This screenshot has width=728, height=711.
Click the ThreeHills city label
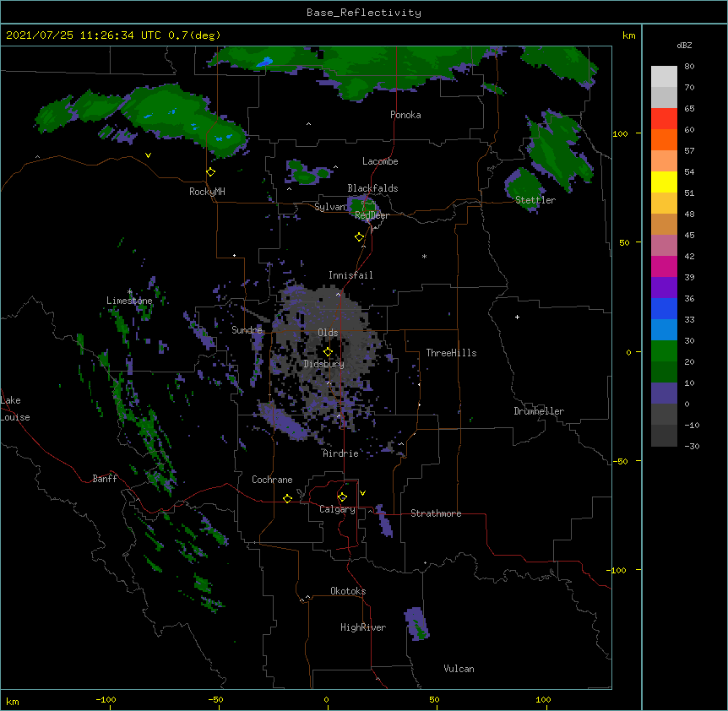point(451,353)
